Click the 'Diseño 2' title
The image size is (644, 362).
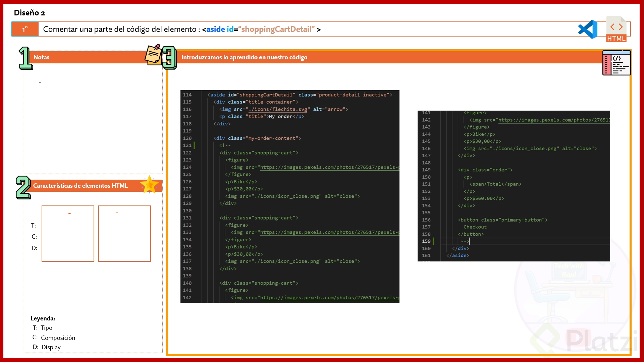(x=30, y=13)
